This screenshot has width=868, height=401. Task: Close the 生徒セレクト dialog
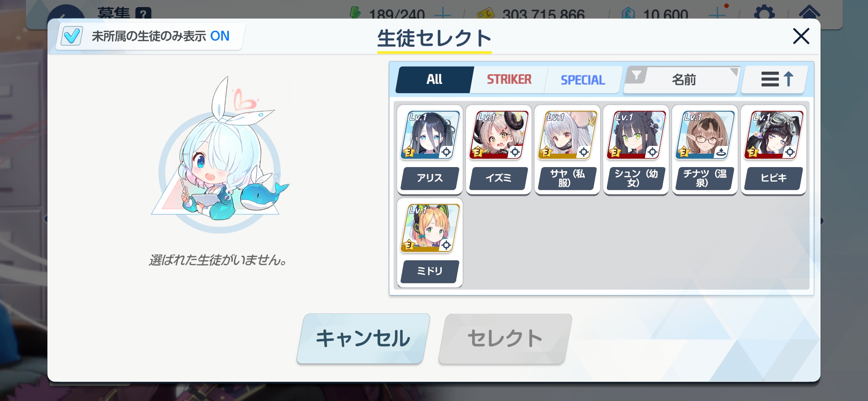point(801,36)
